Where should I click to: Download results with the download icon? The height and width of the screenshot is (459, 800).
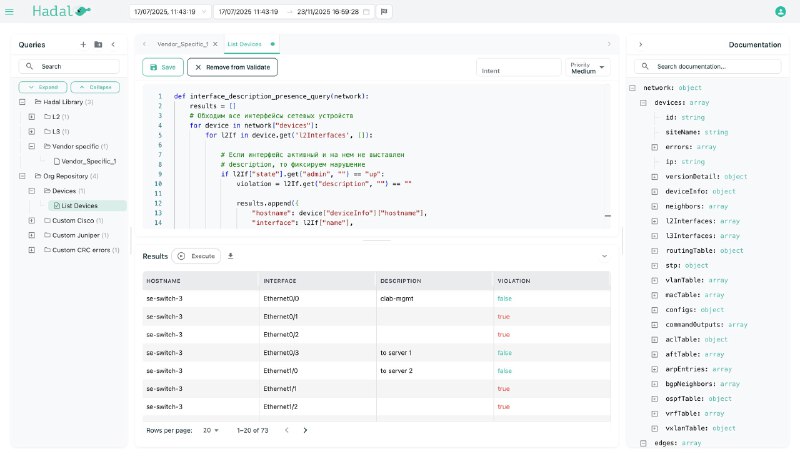pos(231,256)
